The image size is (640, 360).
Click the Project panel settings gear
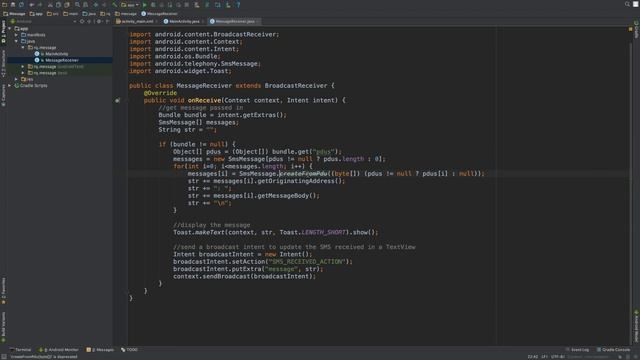(x=99, y=21)
